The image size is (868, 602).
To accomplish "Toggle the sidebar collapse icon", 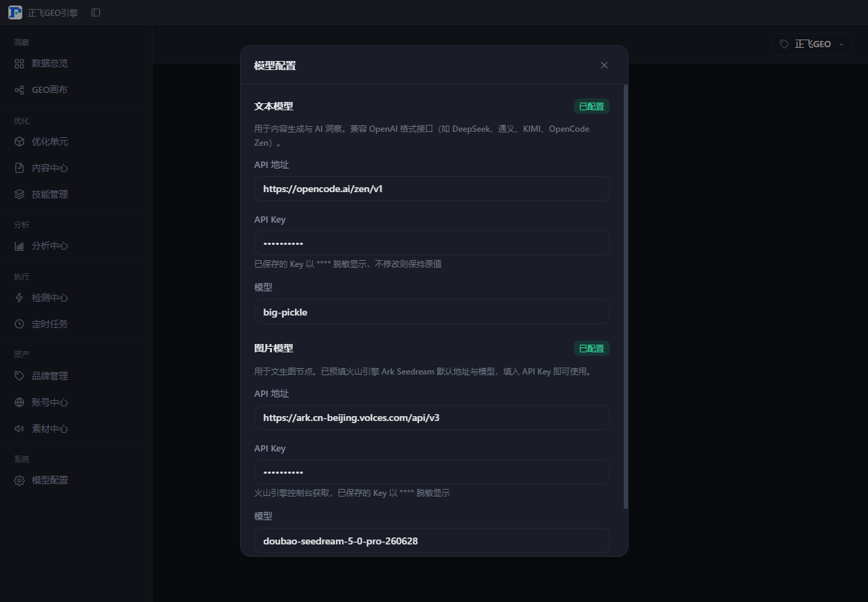I will pyautogui.click(x=96, y=12).
